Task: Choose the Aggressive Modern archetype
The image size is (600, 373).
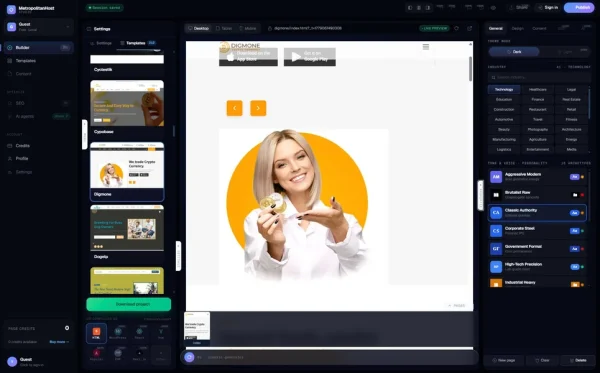Action: [537, 177]
